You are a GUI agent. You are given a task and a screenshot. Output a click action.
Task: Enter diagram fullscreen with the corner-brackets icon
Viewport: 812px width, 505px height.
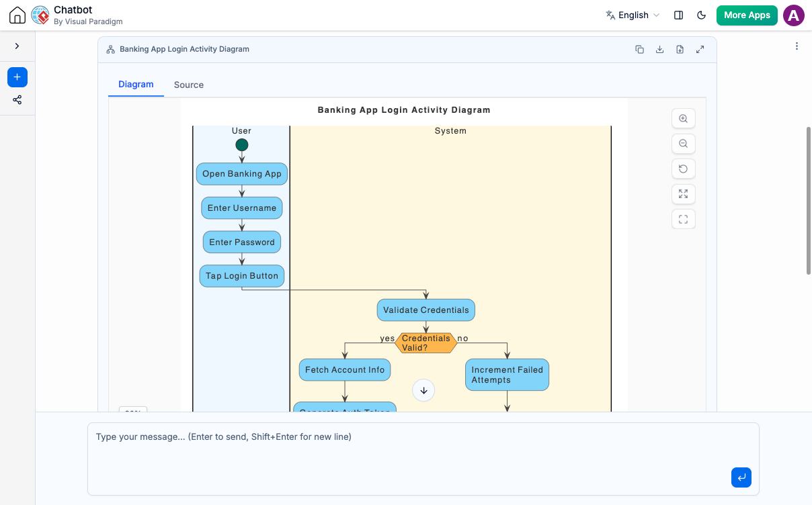point(684,219)
